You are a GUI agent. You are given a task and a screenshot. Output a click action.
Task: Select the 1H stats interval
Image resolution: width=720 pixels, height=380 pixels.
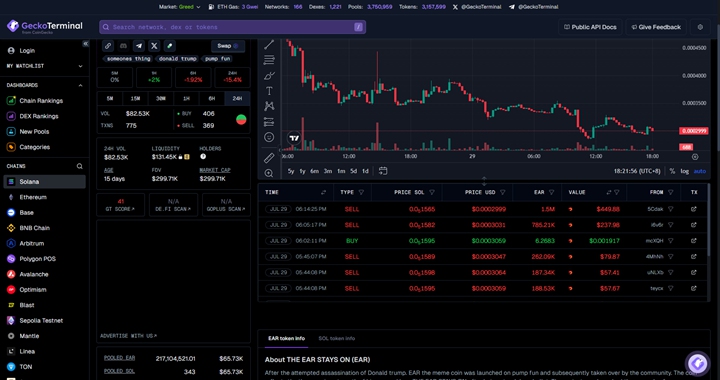tap(186, 99)
